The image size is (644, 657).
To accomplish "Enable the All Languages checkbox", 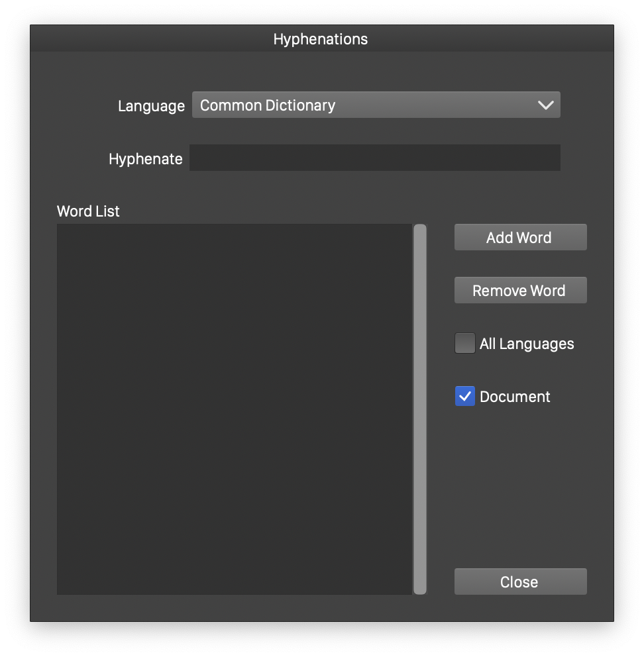I will pos(465,344).
